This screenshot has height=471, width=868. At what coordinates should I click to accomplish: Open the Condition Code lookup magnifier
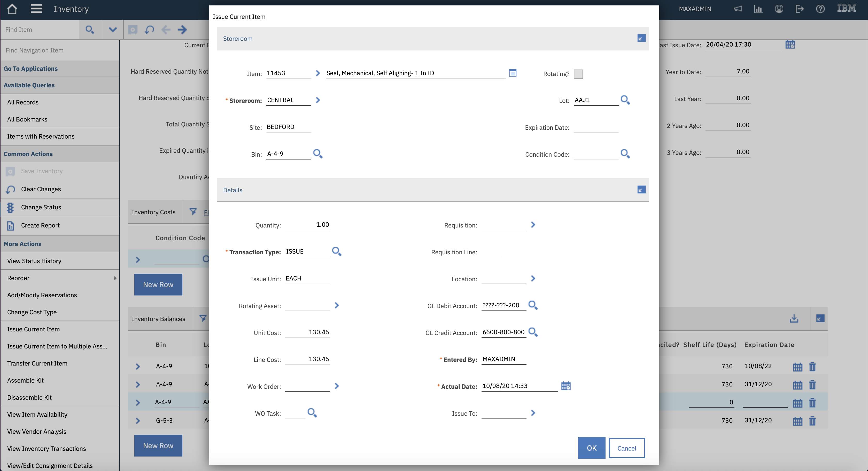pyautogui.click(x=625, y=154)
